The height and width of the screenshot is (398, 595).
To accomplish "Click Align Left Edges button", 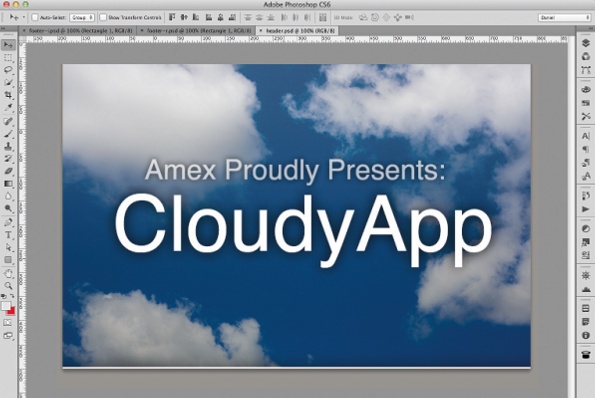I will (209, 17).
